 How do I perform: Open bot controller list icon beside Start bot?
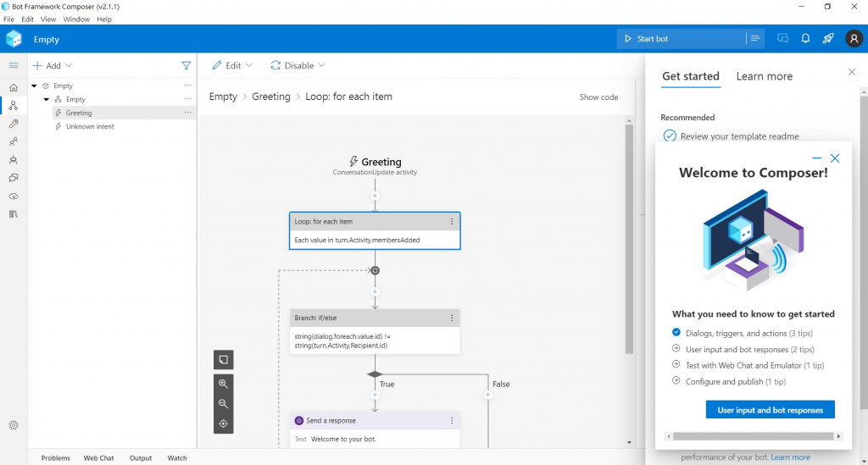(x=755, y=39)
